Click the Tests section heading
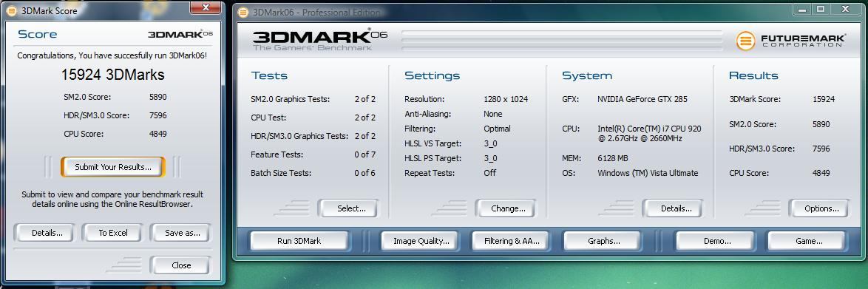Viewport: 868px width, 289px height. [x=269, y=76]
